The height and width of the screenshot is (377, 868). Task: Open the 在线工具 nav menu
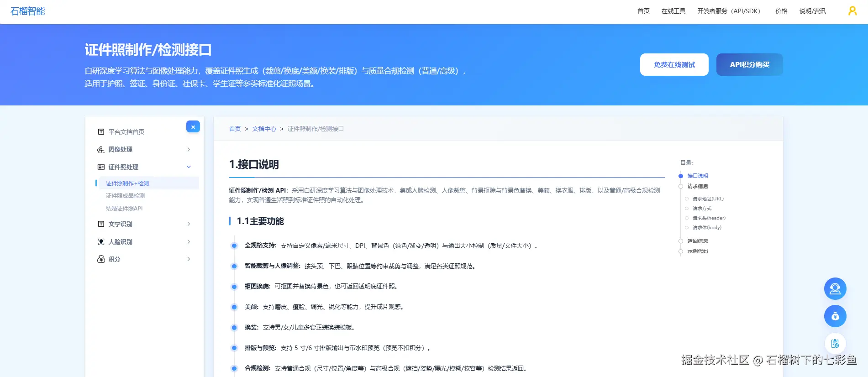(673, 11)
